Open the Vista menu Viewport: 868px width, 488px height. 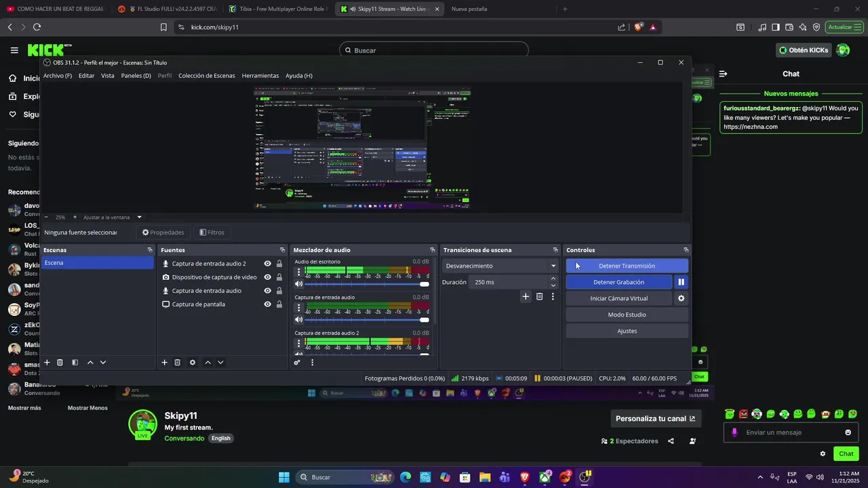click(x=108, y=75)
